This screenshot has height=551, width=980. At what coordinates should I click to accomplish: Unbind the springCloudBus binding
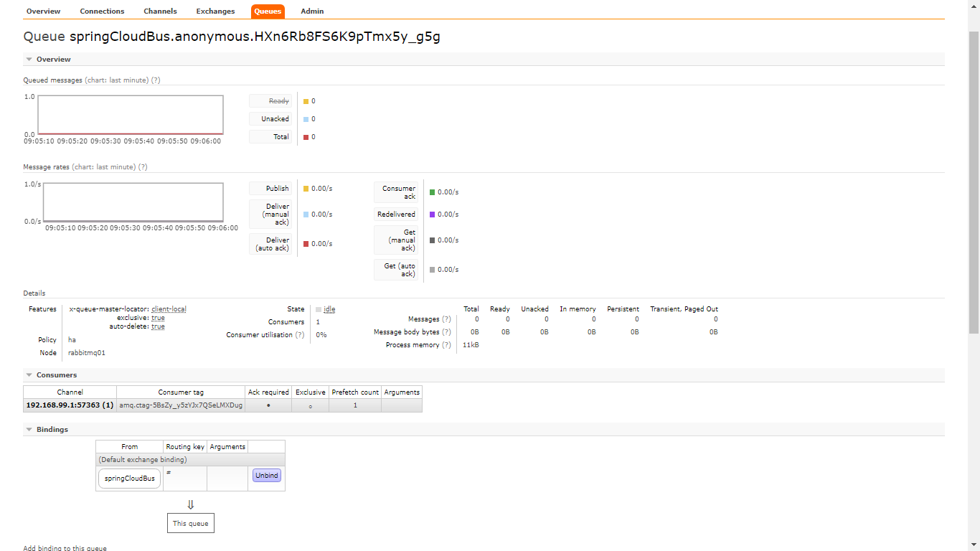pos(267,476)
